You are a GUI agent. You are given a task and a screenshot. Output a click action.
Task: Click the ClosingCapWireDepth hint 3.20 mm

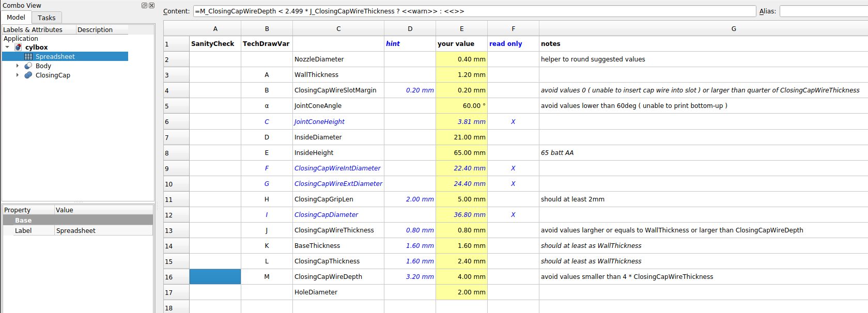coord(410,277)
